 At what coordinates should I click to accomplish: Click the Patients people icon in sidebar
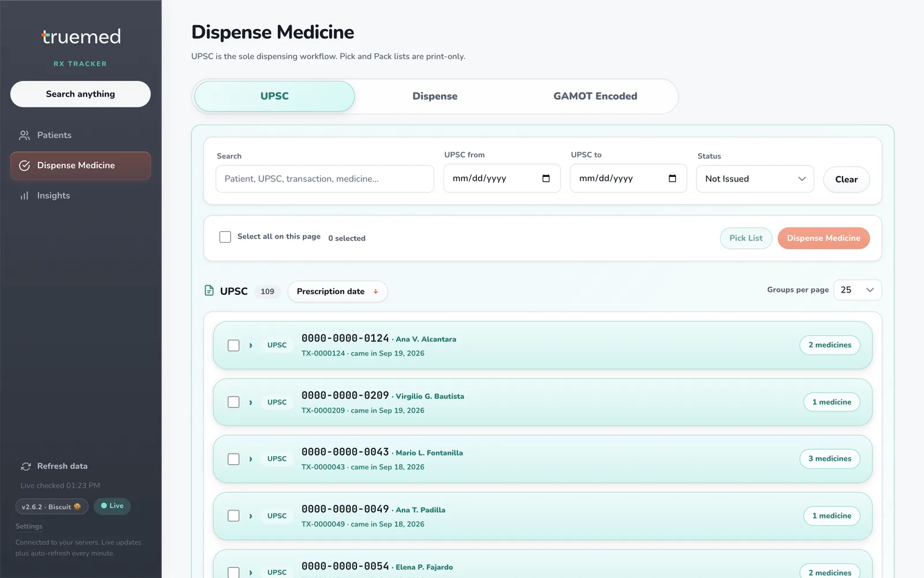pos(24,135)
